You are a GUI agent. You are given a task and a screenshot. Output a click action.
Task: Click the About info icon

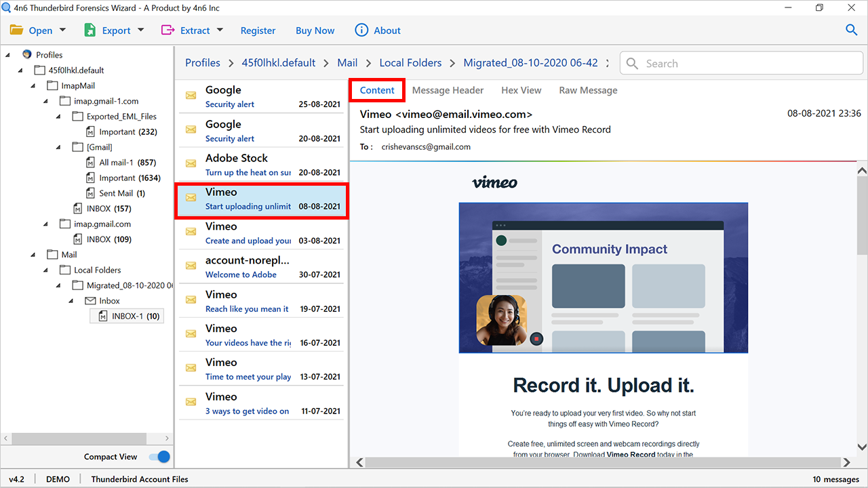click(x=362, y=30)
